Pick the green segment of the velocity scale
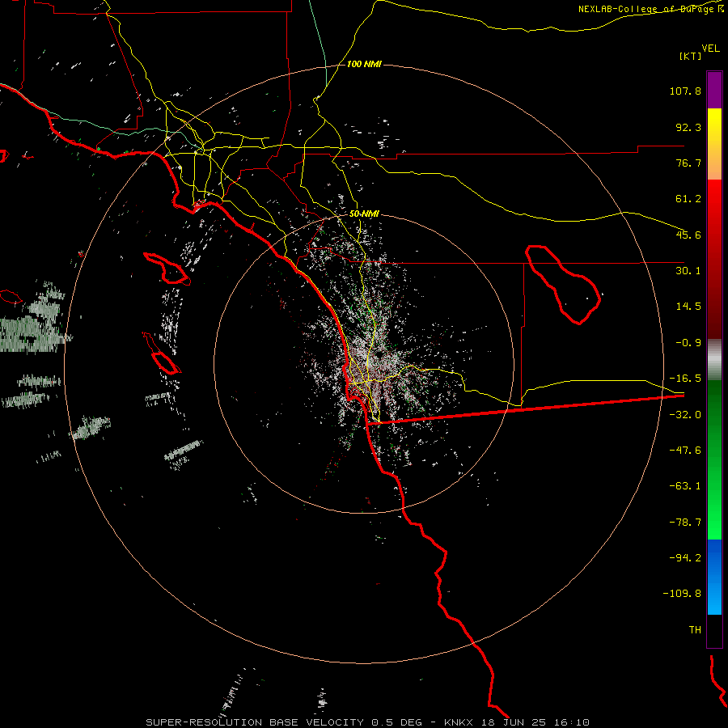Image resolution: width=728 pixels, height=728 pixels. click(x=714, y=459)
